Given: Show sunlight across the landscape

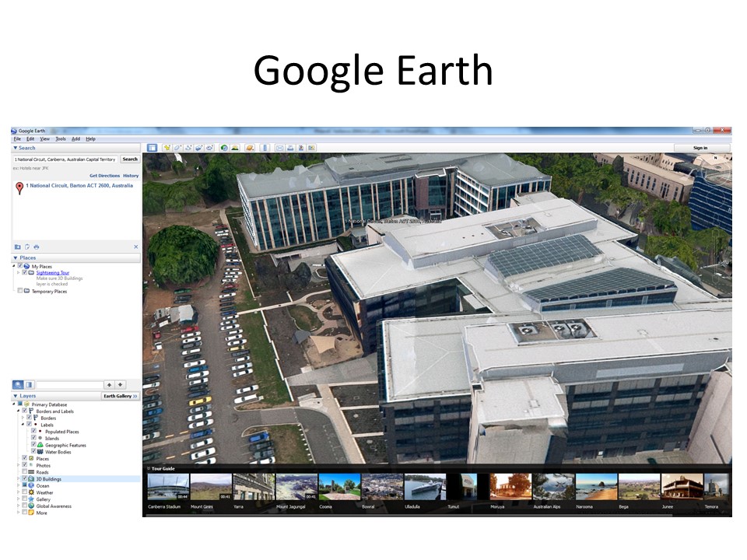Looking at the screenshot, I should tap(235, 148).
